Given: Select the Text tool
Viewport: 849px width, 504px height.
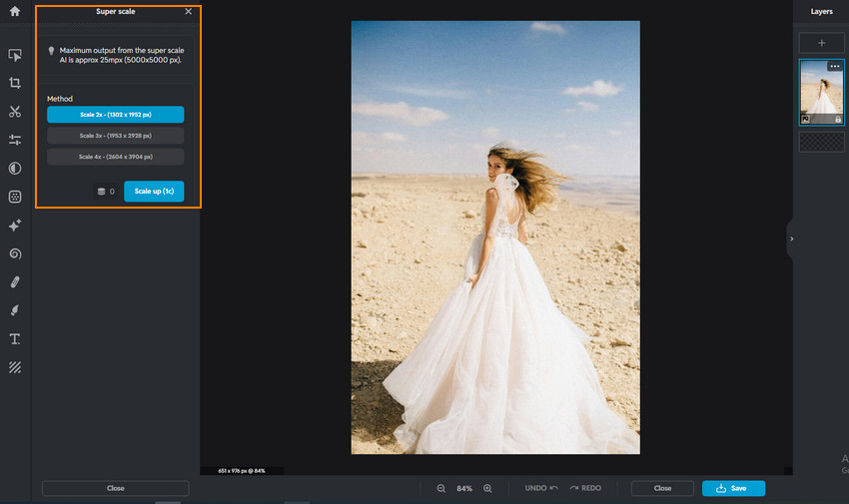Looking at the screenshot, I should [x=15, y=339].
